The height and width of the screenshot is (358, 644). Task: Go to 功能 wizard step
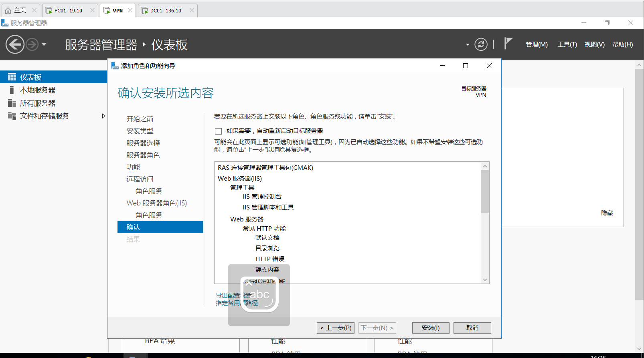[133, 167]
